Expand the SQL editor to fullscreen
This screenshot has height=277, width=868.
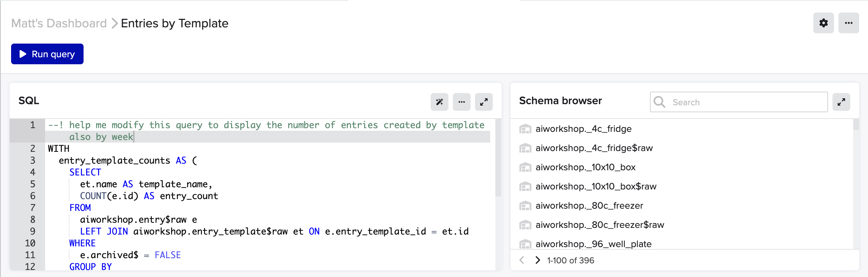tap(484, 102)
